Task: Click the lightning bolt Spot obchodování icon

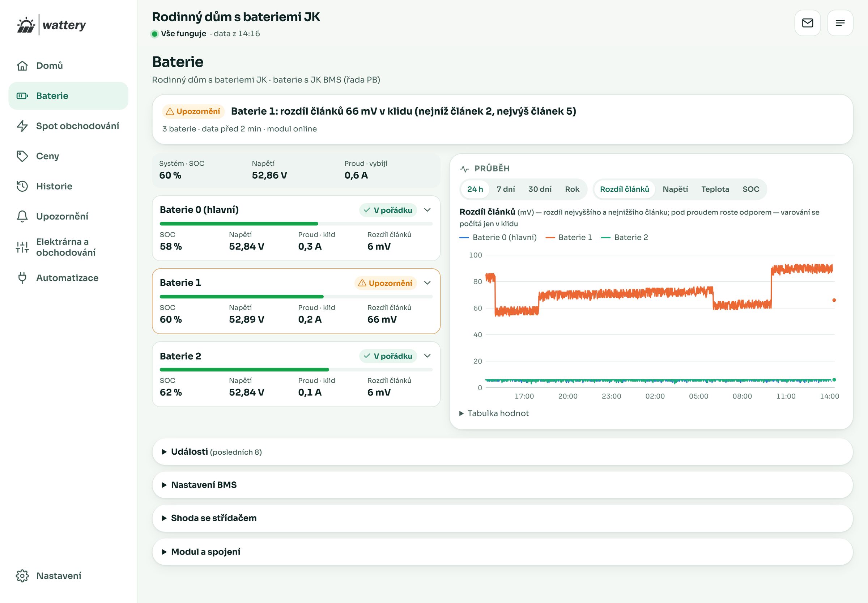Action: 22,126
